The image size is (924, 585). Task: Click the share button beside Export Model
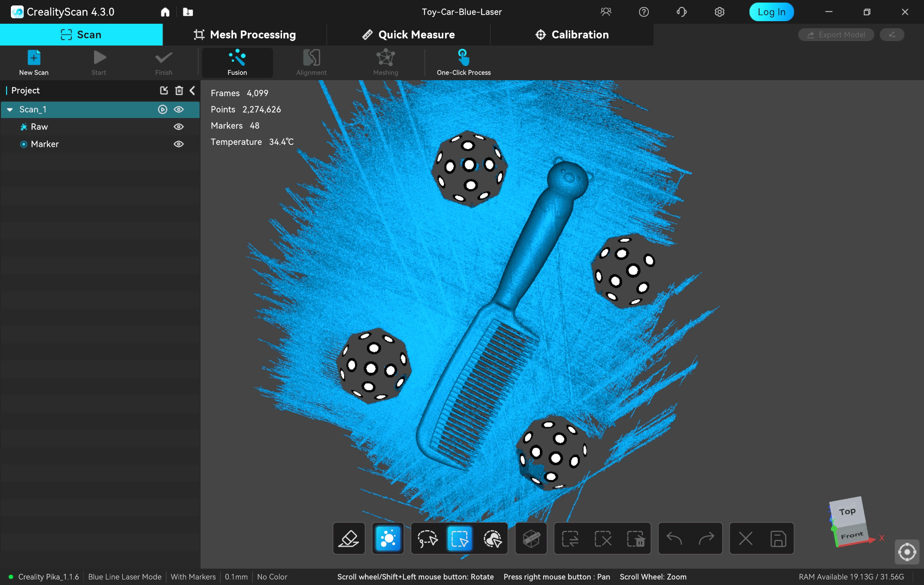tap(892, 35)
